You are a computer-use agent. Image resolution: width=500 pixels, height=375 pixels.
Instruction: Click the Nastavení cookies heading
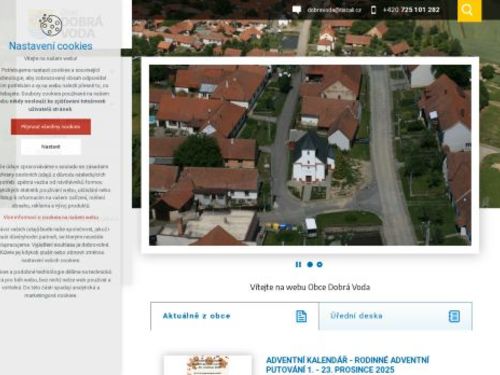51,46
